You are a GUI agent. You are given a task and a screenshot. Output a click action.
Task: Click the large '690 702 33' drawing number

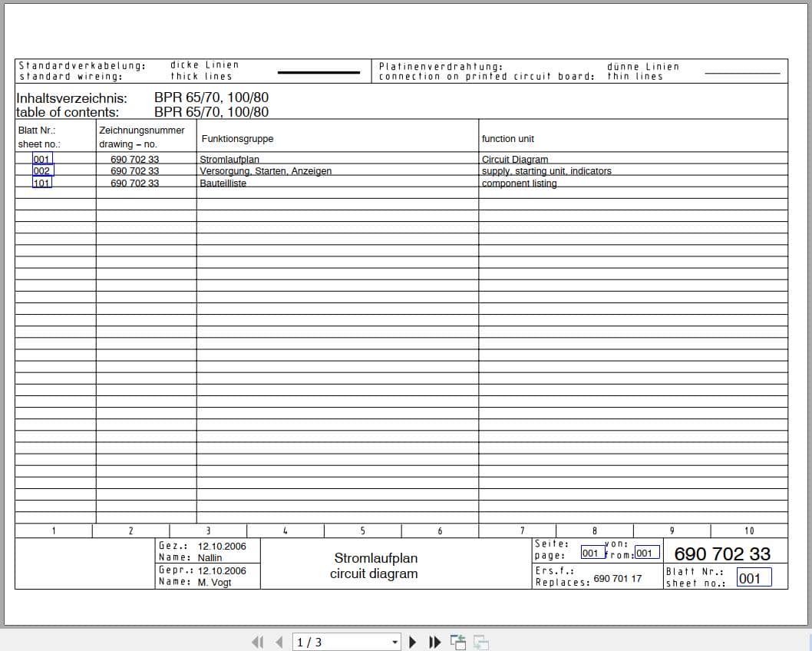722,554
